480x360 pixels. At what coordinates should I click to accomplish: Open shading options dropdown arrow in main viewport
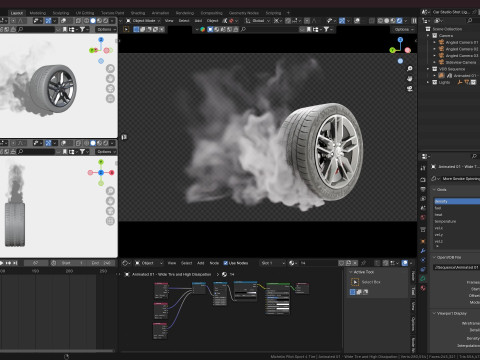click(x=405, y=21)
